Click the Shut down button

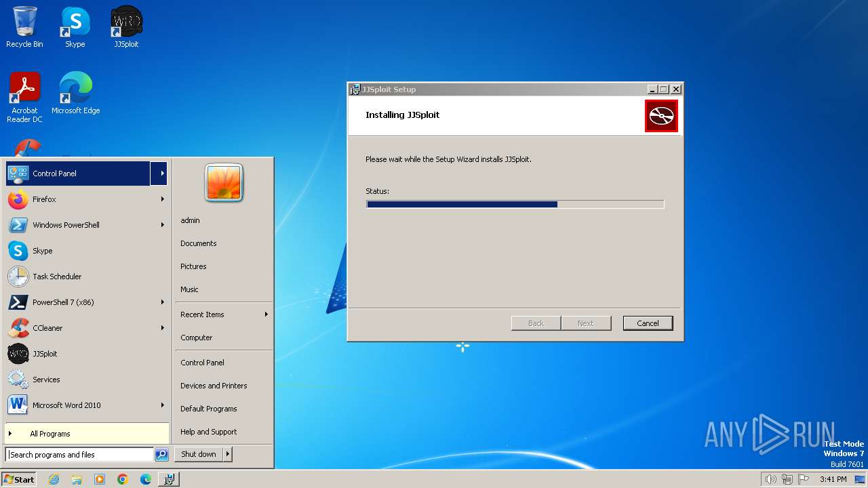tap(199, 454)
